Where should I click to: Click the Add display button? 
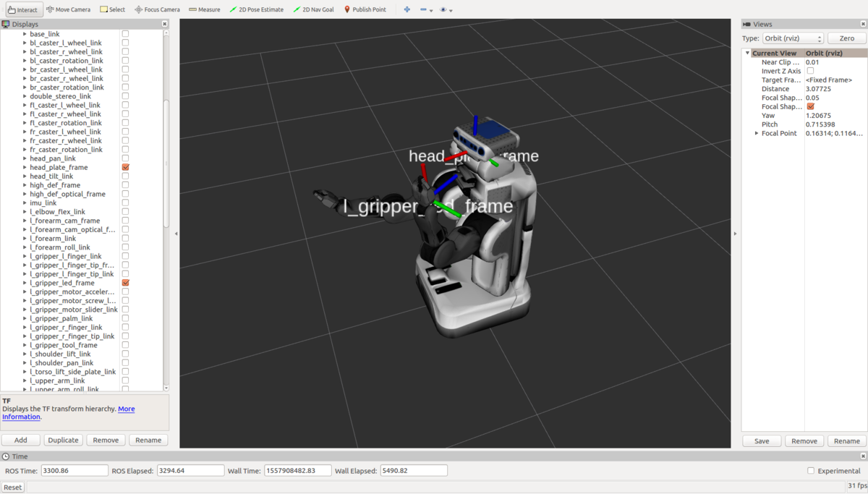click(x=21, y=440)
